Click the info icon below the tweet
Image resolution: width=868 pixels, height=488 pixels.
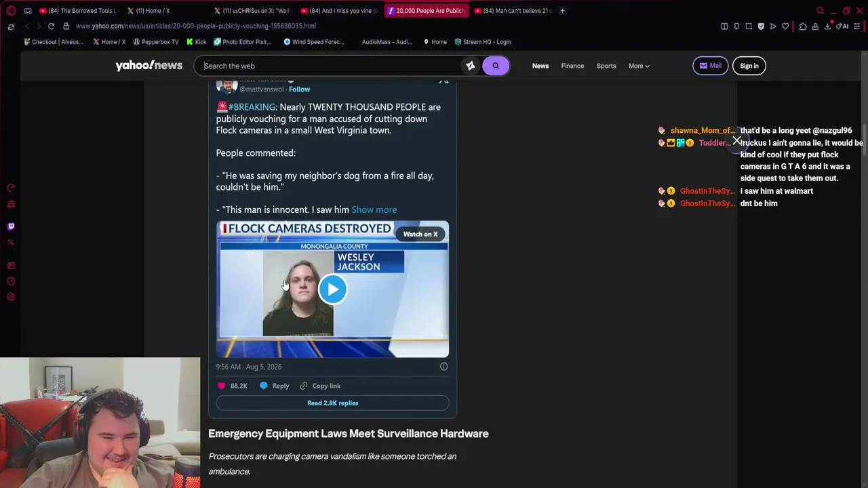tap(443, 367)
